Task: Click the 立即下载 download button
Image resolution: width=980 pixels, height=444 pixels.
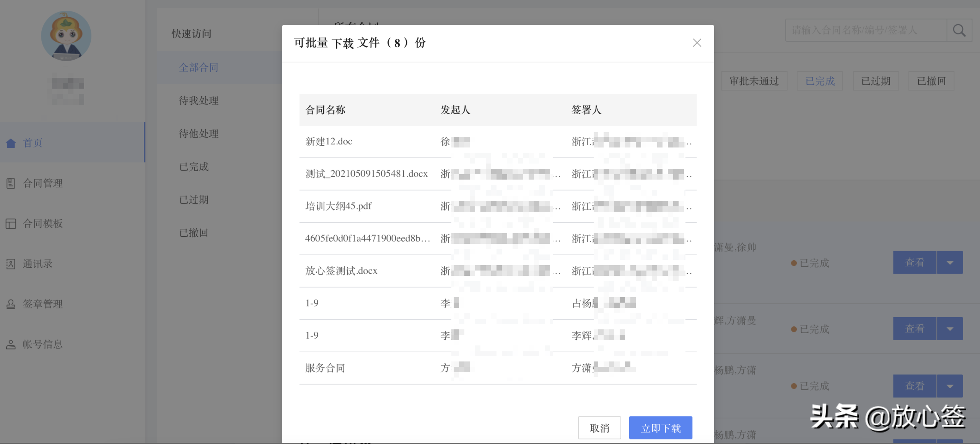Action: pyautogui.click(x=660, y=428)
